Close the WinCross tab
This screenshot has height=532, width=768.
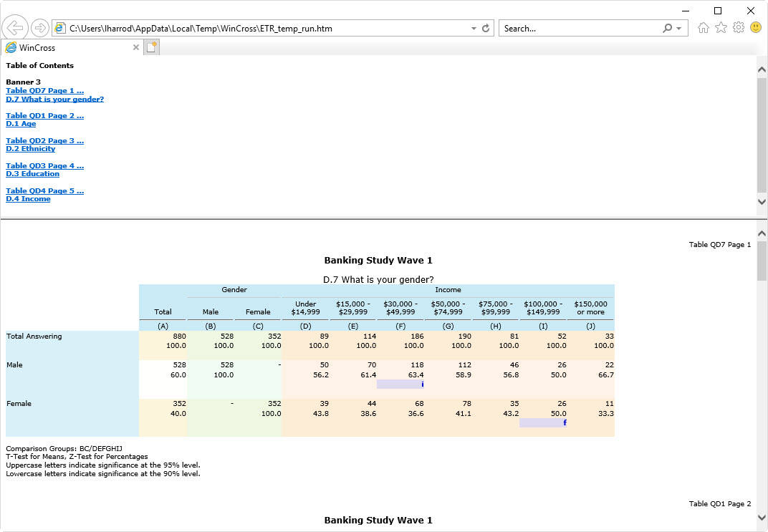(135, 47)
